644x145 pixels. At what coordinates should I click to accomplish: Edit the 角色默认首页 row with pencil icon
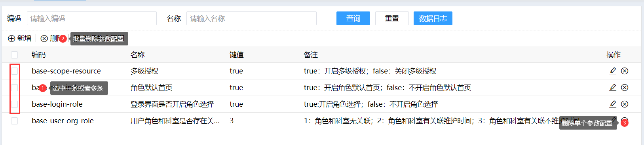click(x=613, y=88)
